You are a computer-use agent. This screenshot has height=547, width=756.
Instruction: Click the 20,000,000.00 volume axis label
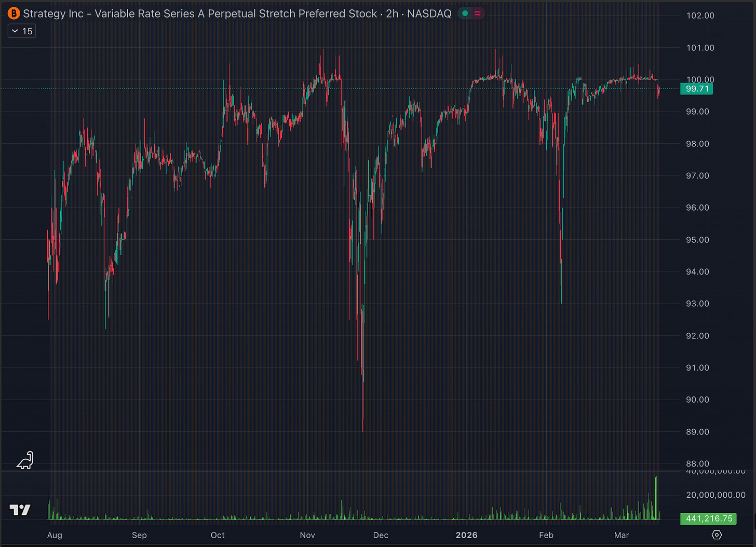[716, 495]
